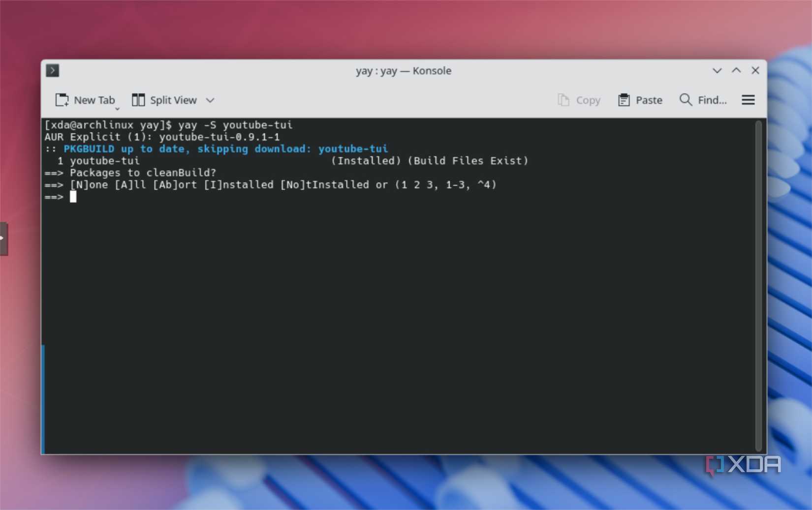Select the New Tab text label
This screenshot has width=812, height=510.
click(94, 100)
